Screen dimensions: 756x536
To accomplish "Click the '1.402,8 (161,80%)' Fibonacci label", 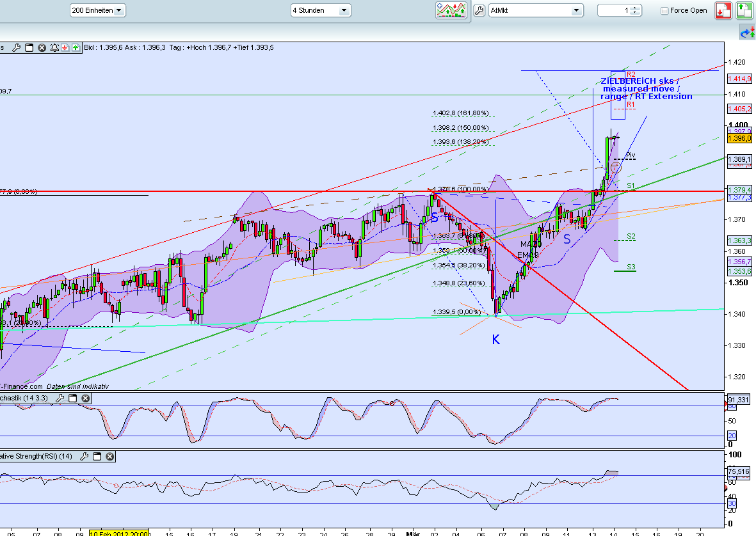I will point(460,113).
